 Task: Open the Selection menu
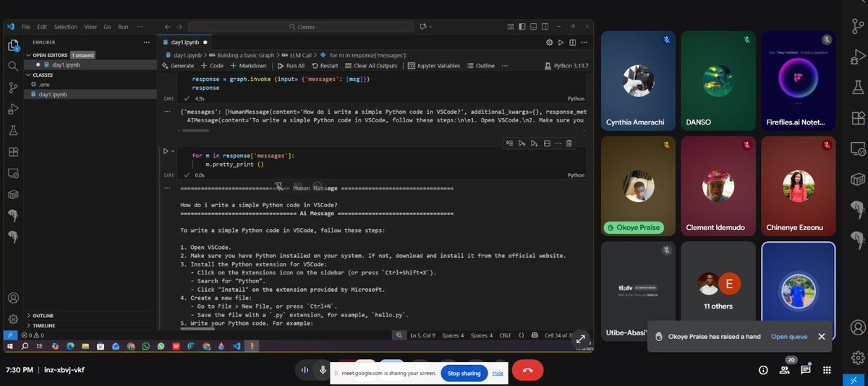[66, 27]
